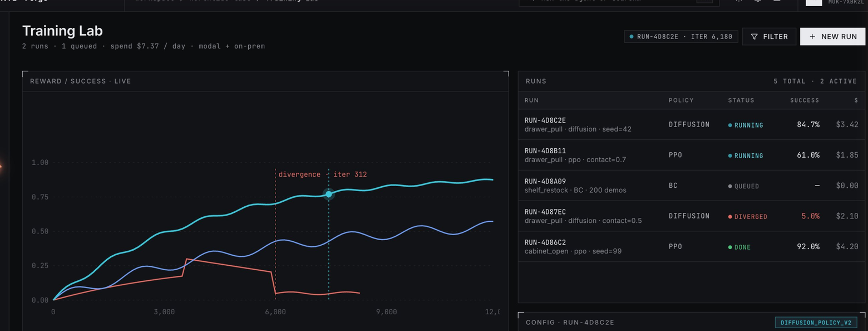Click the 3,000 x-axis label

click(x=164, y=312)
